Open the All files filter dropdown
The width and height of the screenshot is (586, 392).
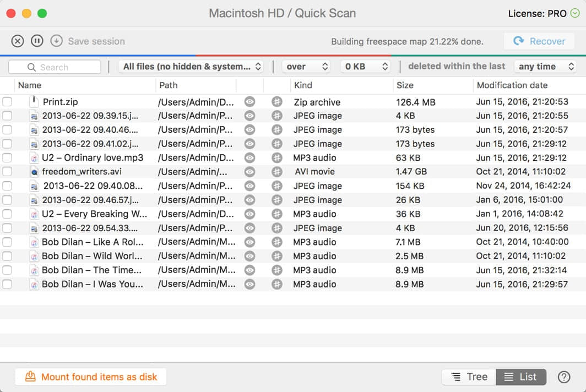tap(191, 67)
